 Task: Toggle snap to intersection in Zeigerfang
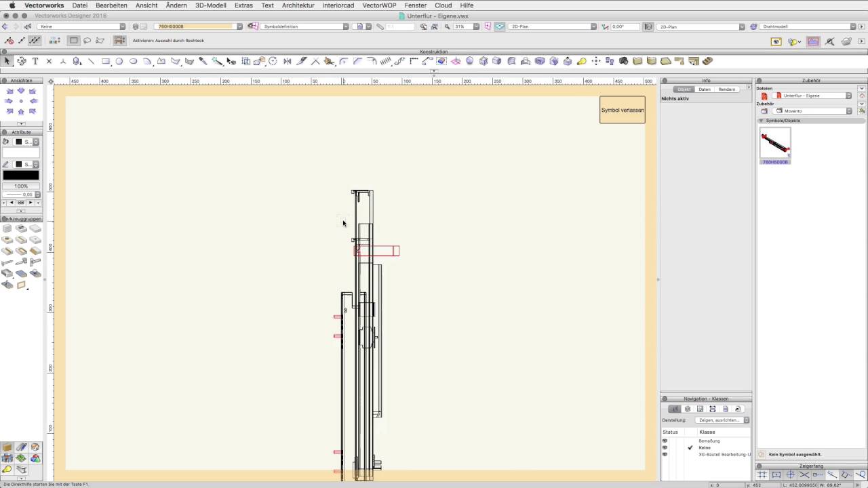[x=804, y=475]
